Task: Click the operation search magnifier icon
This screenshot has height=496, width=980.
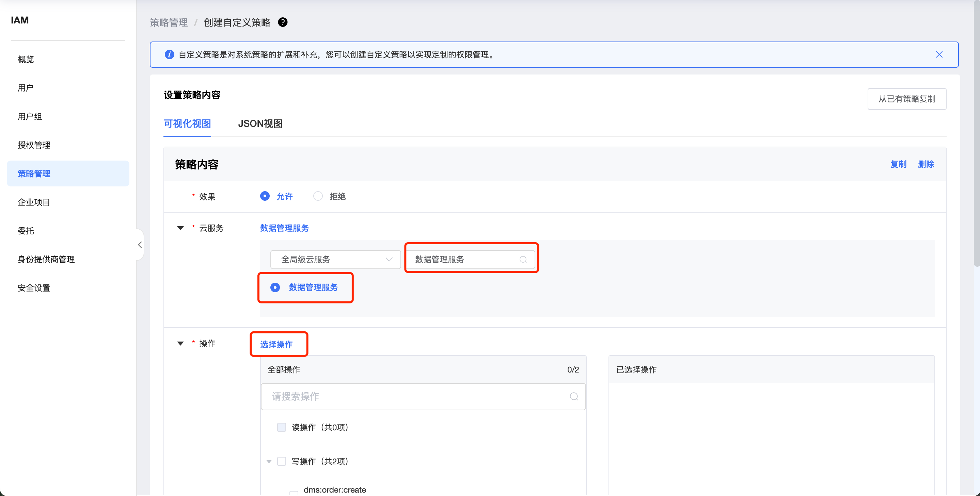Action: click(x=574, y=396)
